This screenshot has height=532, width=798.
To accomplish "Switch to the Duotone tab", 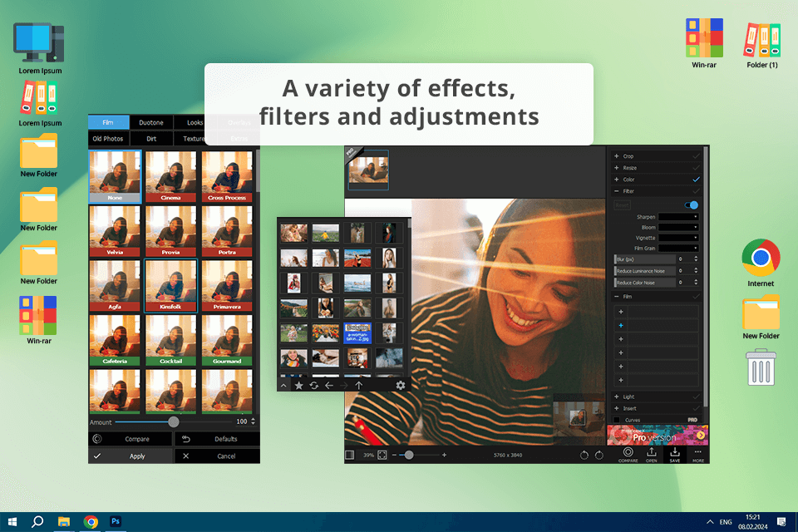I will pyautogui.click(x=151, y=122).
